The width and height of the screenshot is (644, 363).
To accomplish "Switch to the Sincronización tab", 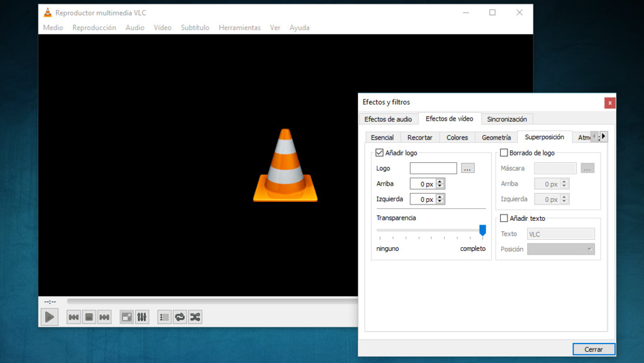I will [x=507, y=118].
